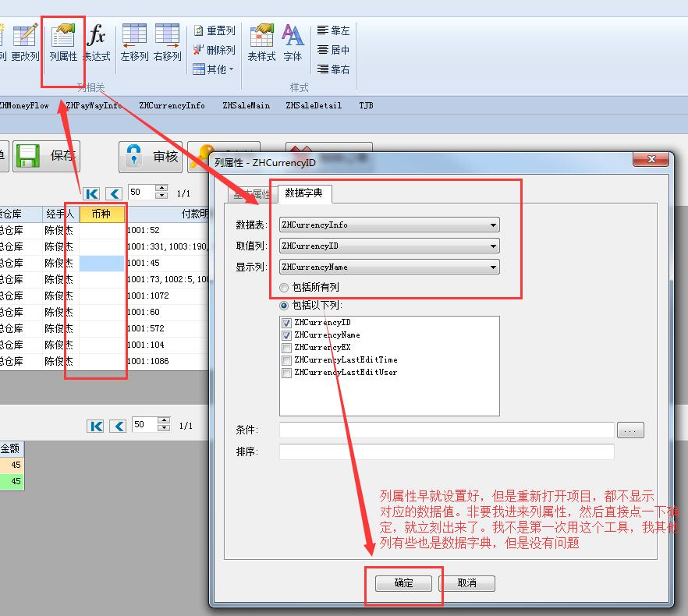Image resolution: width=688 pixels, height=616 pixels.
Task: Expand the 其他 dropdown in ribbon
Action: pos(214,69)
